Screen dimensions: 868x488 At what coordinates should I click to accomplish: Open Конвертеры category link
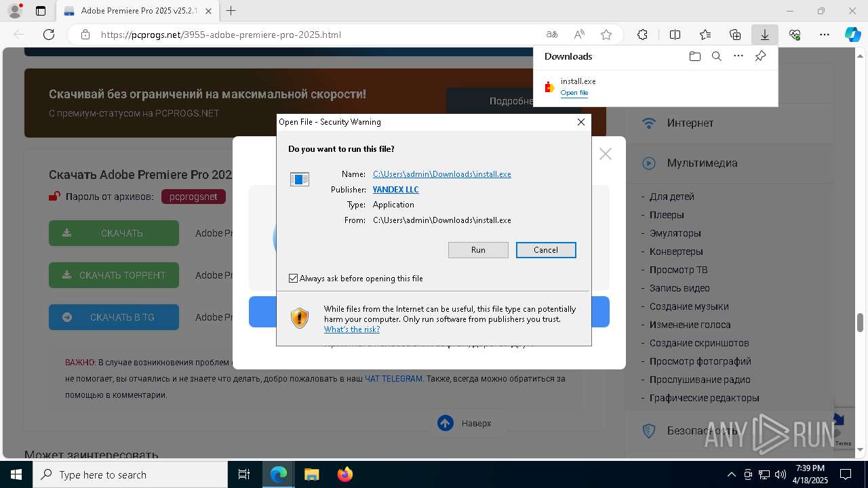(x=676, y=251)
